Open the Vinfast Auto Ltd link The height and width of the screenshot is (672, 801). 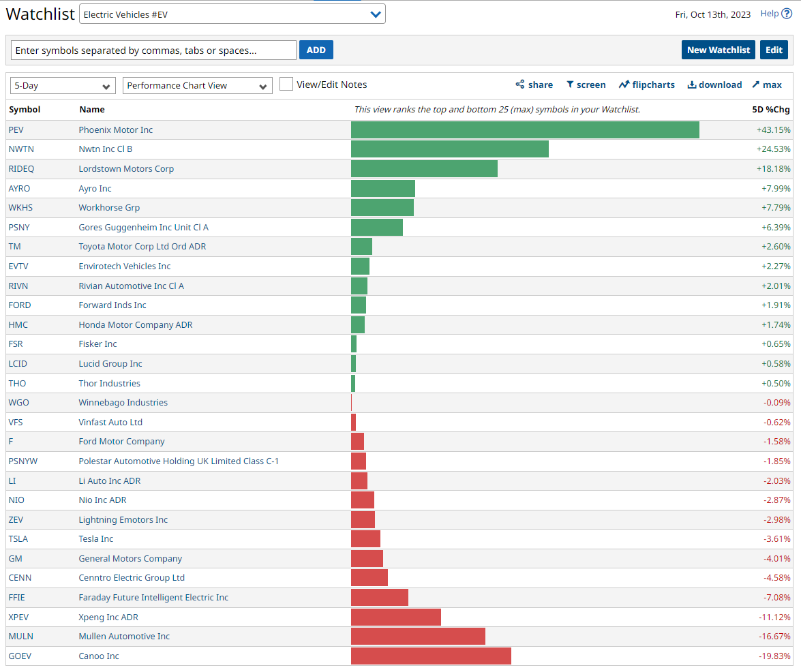pyautogui.click(x=110, y=423)
